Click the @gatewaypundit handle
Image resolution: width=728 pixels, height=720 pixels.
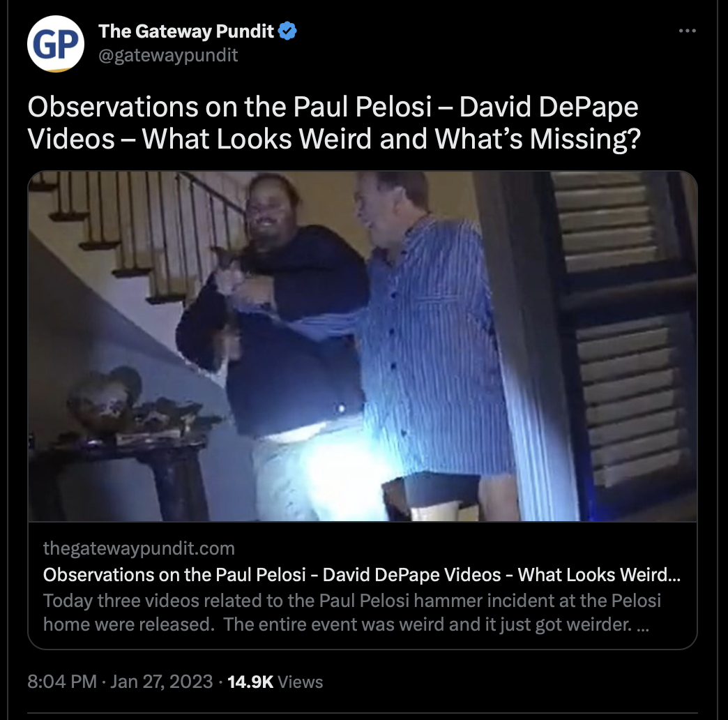pyautogui.click(x=168, y=55)
